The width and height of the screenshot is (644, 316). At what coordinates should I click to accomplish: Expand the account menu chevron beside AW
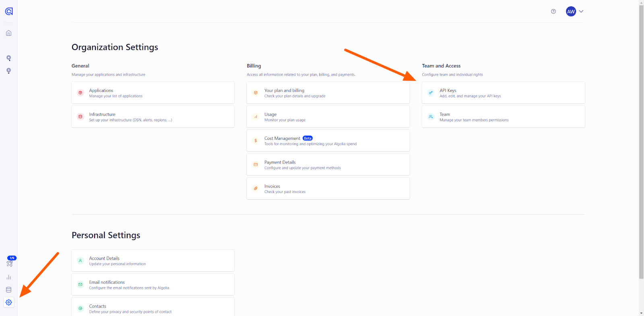click(x=581, y=11)
